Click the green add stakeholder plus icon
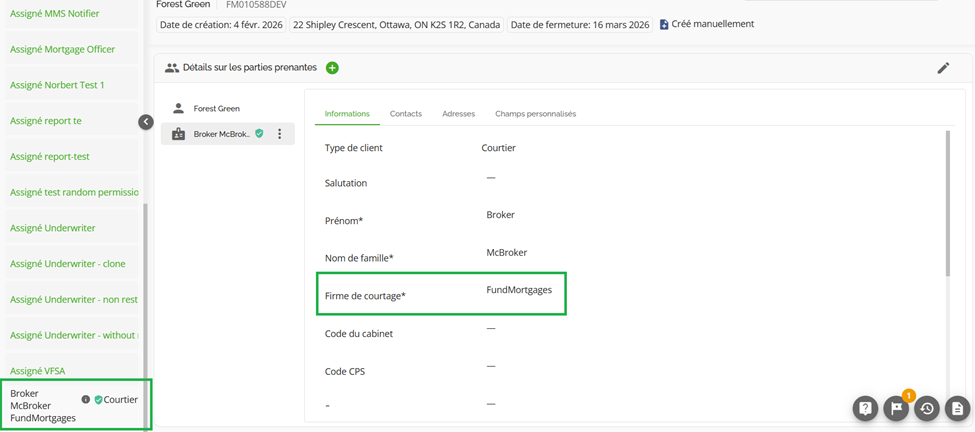The height and width of the screenshot is (432, 975). click(x=332, y=68)
